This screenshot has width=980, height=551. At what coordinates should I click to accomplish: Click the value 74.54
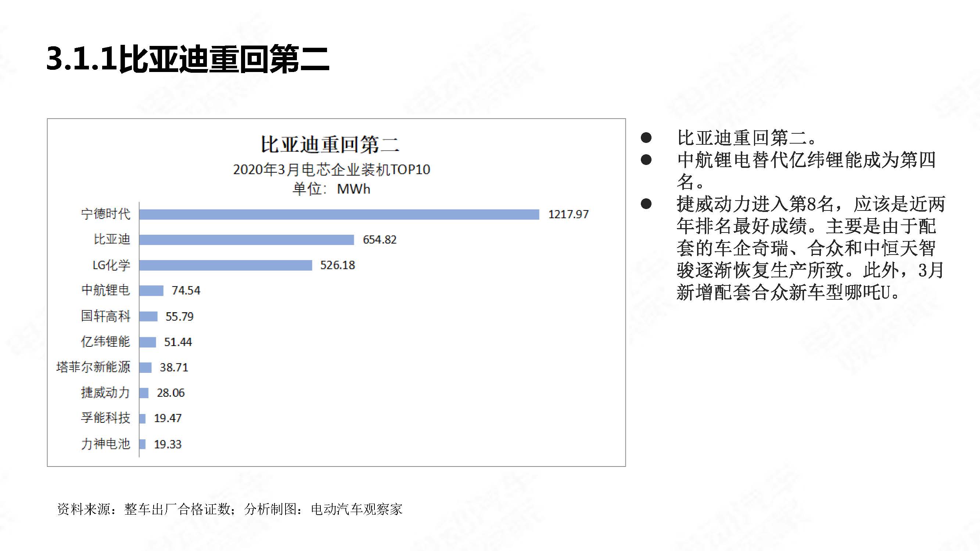186,291
